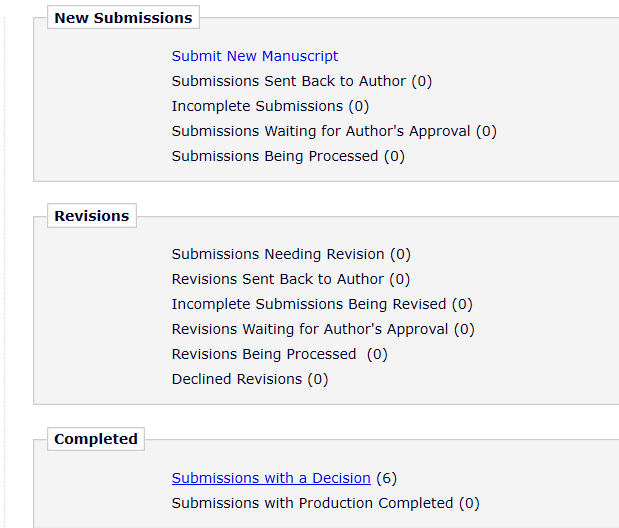Click the Completed section heading
Viewport: 619px width, 528px height.
(96, 439)
